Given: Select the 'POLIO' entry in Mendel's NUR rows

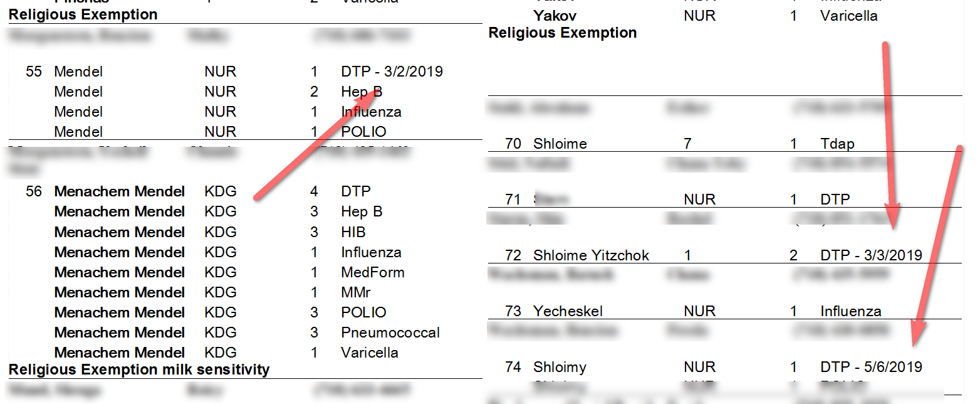Looking at the screenshot, I should [x=363, y=132].
